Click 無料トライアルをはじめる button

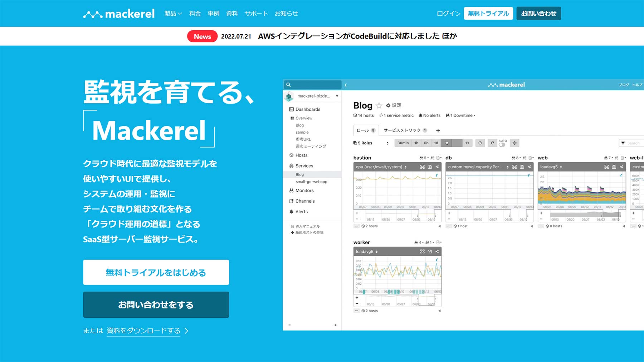(x=156, y=272)
